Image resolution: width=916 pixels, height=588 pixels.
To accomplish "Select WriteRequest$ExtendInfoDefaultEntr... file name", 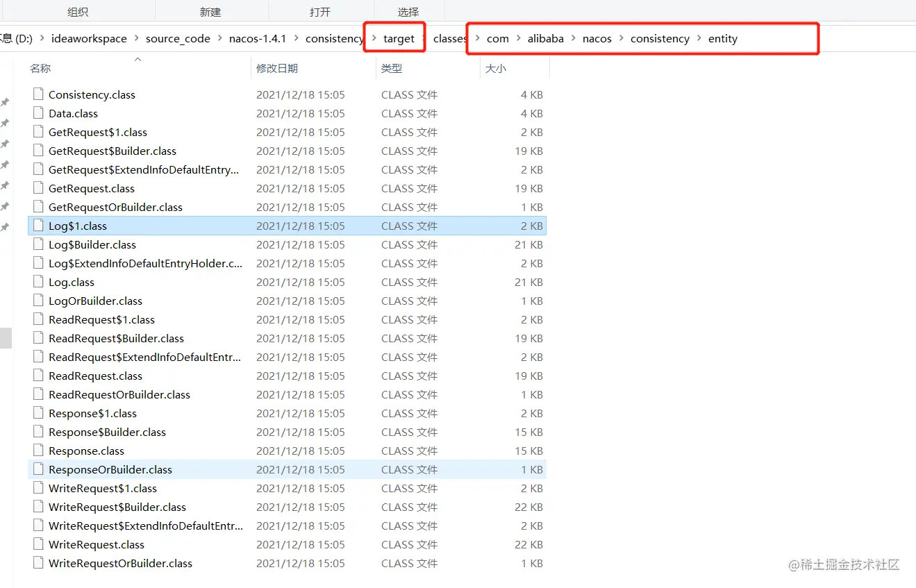I will coord(146,526).
